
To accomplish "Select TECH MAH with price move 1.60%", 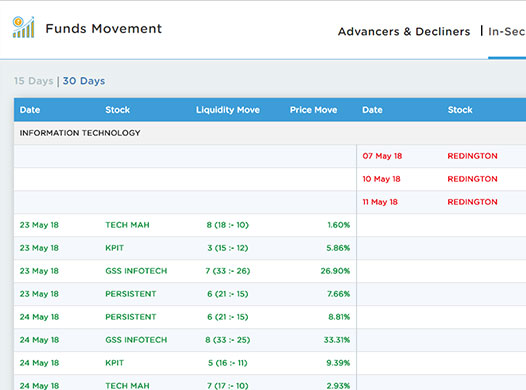I will pos(127,225).
